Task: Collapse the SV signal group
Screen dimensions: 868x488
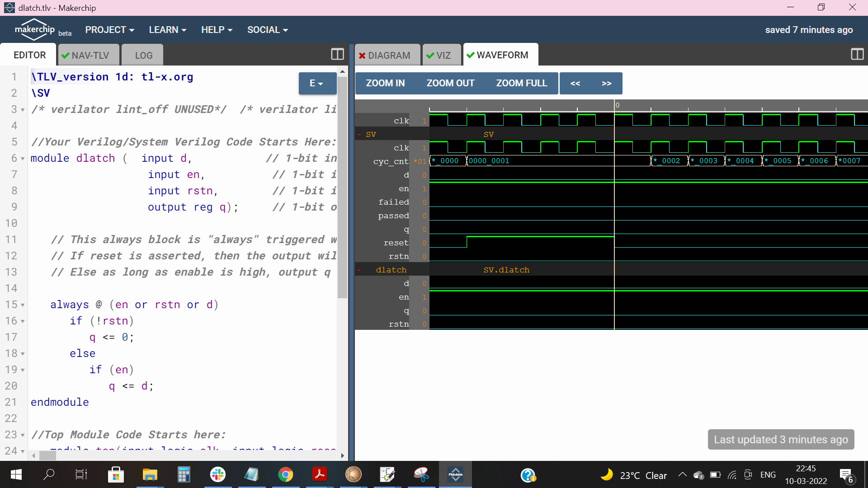Action: point(359,135)
